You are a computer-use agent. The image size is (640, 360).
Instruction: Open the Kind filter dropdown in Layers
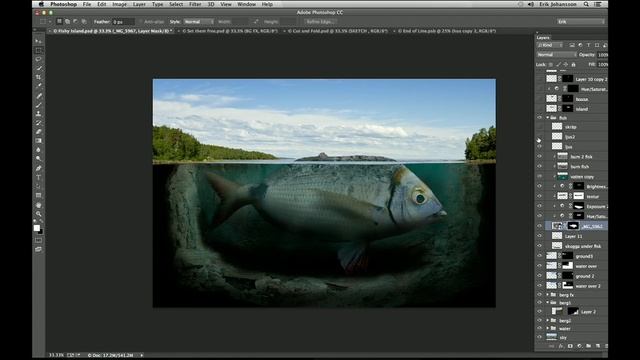[x=550, y=45]
